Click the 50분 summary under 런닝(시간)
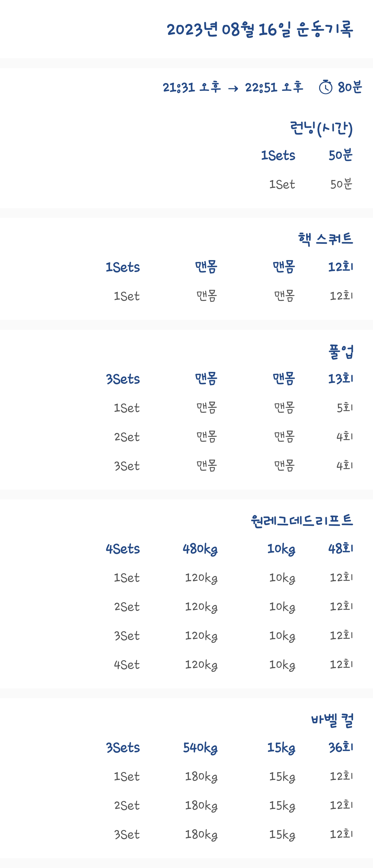This screenshot has width=373, height=868. coord(341,155)
